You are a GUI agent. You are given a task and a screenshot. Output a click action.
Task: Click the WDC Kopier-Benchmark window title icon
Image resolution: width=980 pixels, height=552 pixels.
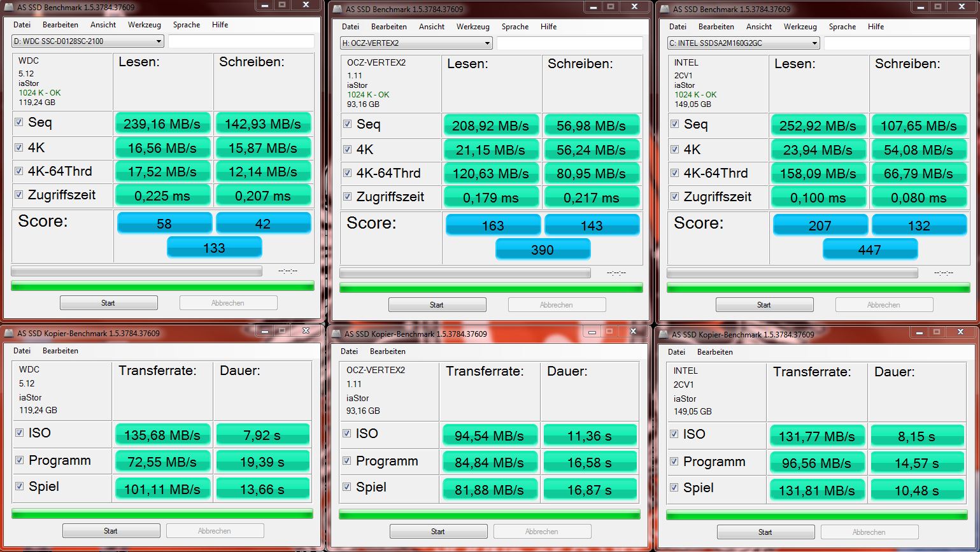[8, 333]
